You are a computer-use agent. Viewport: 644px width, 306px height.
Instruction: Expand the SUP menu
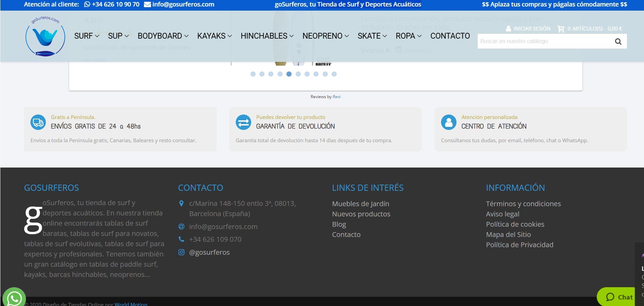(118, 36)
